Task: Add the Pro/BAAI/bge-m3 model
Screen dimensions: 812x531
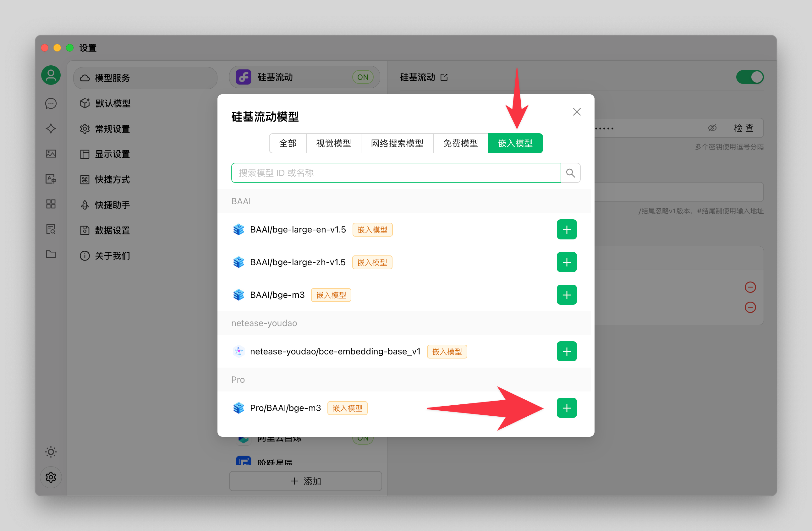Action: click(x=566, y=408)
